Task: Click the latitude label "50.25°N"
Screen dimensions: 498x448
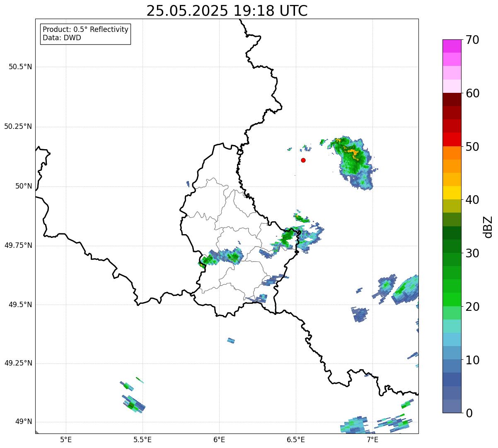Action: [18, 126]
